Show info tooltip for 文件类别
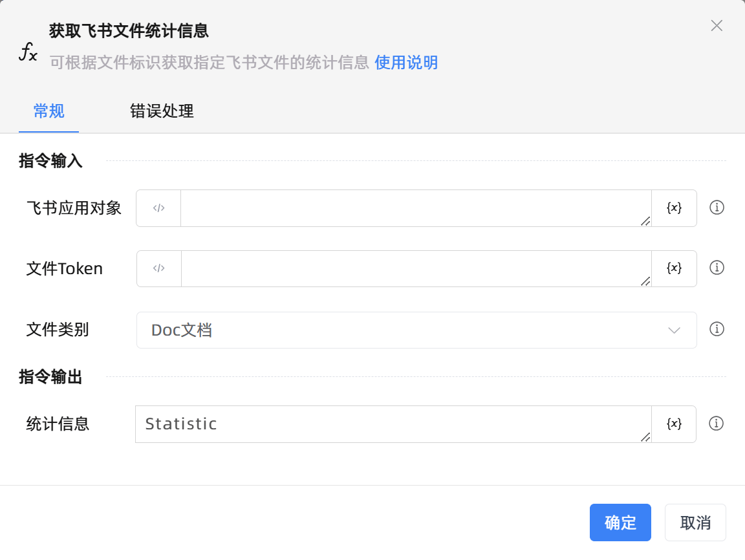 (x=717, y=329)
